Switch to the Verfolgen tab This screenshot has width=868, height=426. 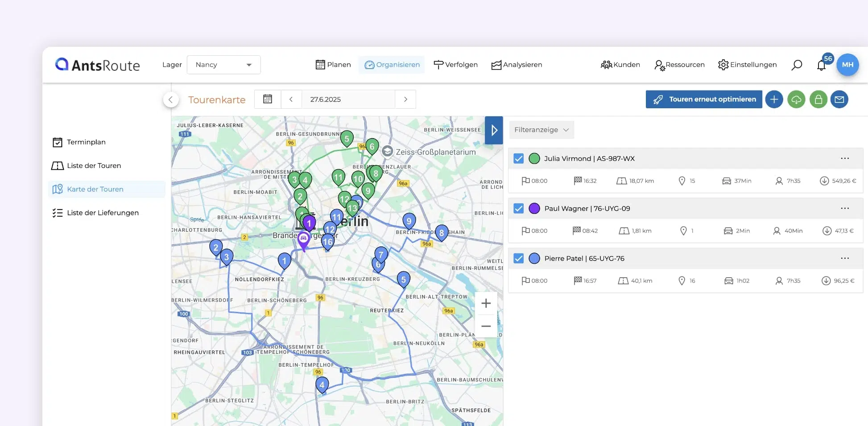455,65
